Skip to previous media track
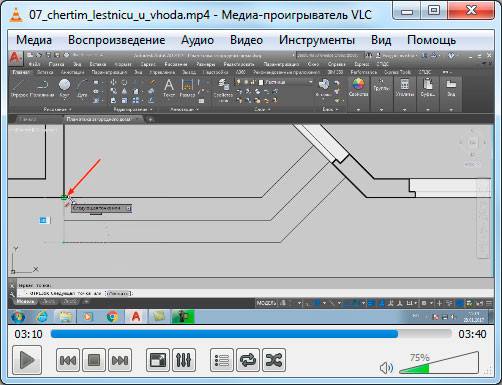Image resolution: width=502 pixels, height=385 pixels. 68,360
